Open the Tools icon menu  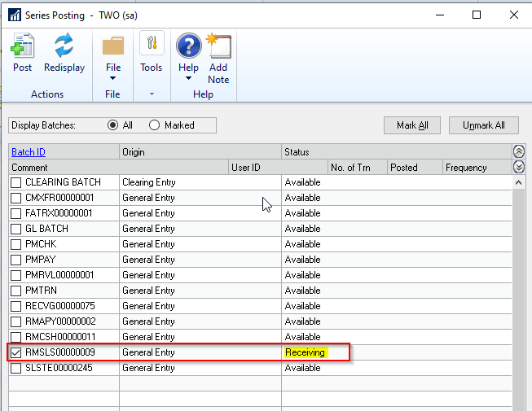(x=151, y=46)
